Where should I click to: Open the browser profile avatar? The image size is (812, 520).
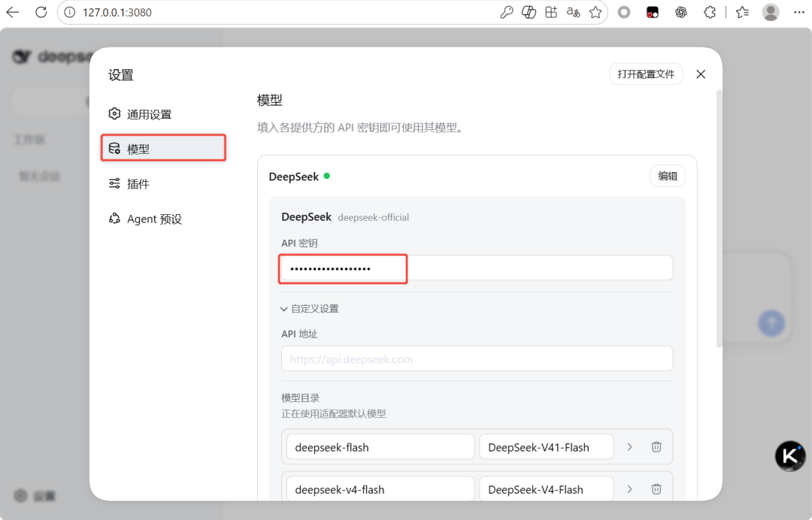(771, 13)
